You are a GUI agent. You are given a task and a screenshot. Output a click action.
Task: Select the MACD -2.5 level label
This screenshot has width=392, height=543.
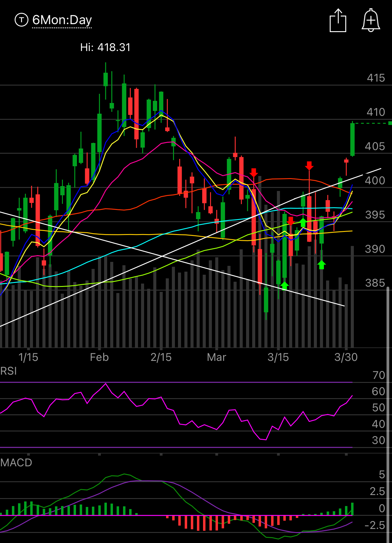tap(375, 525)
